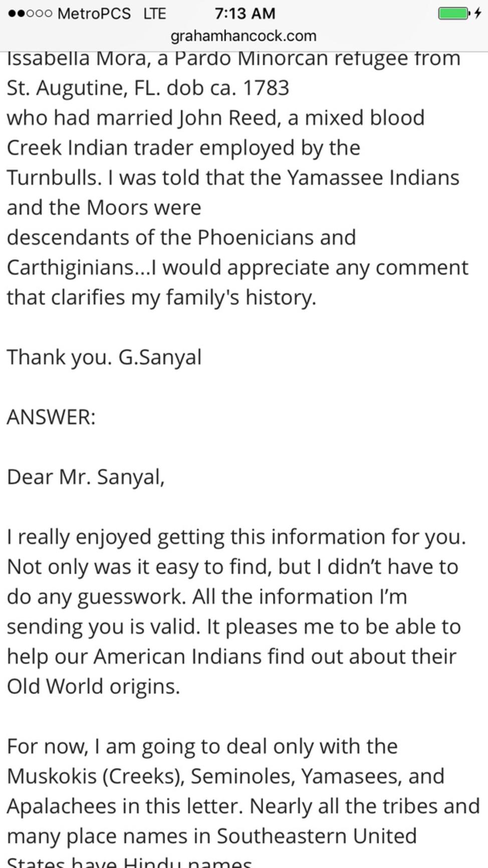Tap the "Carthiginians" word
Viewport: 488px width, 868px height.
coord(71,267)
